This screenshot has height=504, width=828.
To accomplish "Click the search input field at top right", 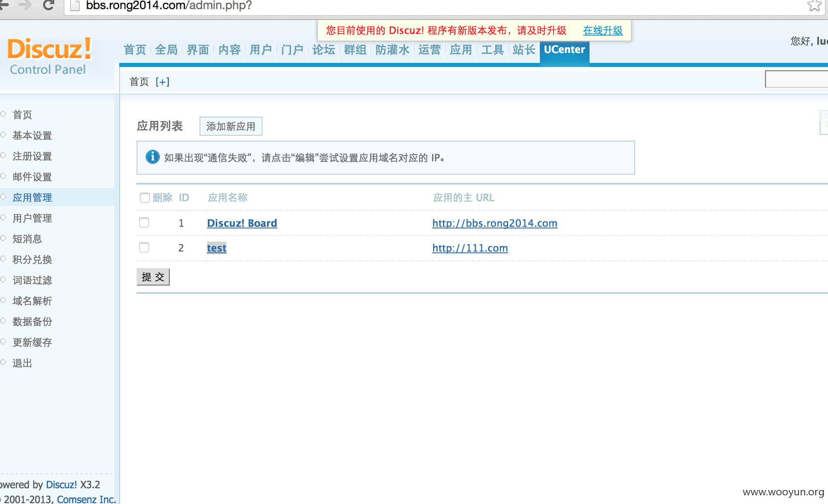I will [x=797, y=79].
